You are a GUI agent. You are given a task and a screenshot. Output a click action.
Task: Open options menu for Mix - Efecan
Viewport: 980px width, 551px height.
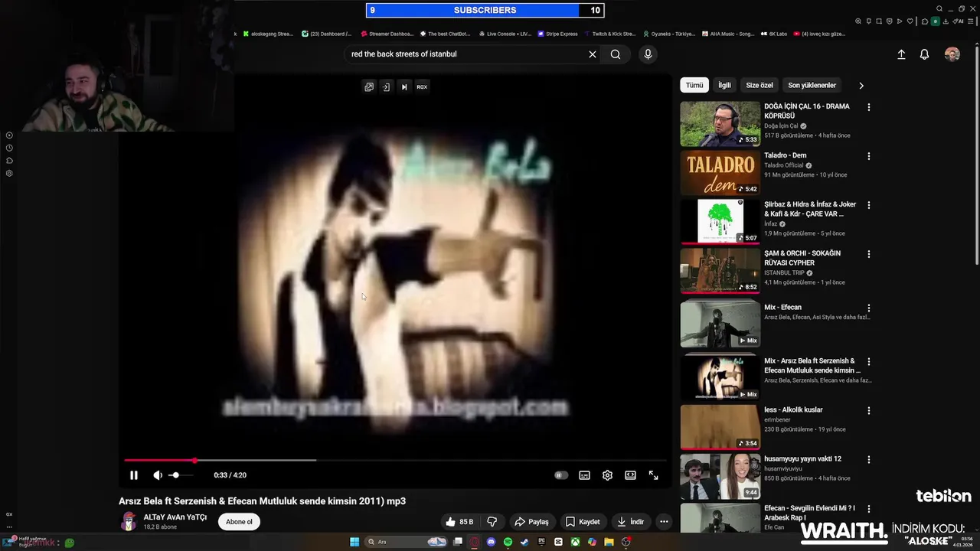[868, 308]
